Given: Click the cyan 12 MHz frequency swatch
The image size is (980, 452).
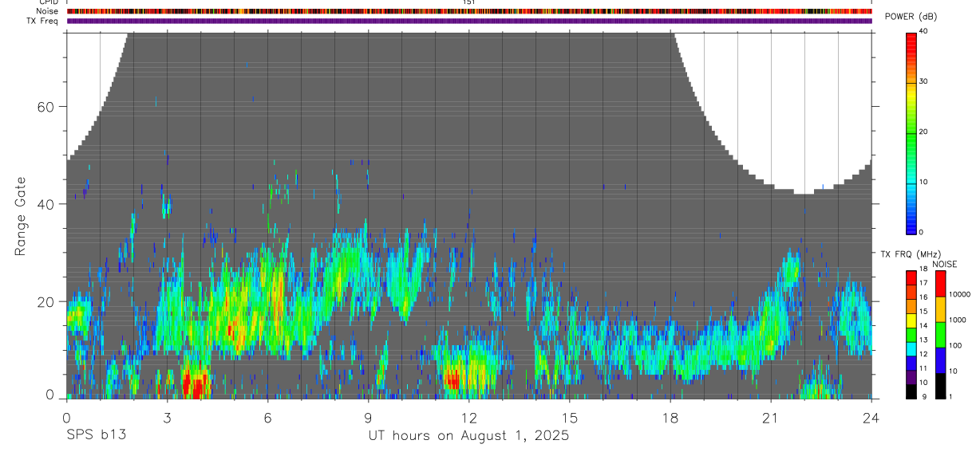Looking at the screenshot, I should [x=911, y=348].
